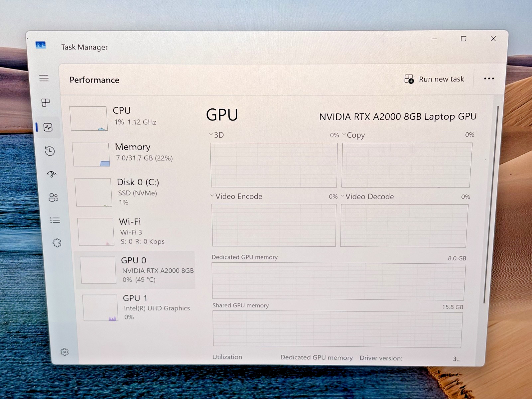Click the 8.0 GB dedicated memory value
Image resolution: width=532 pixels, height=399 pixels.
pos(457,258)
